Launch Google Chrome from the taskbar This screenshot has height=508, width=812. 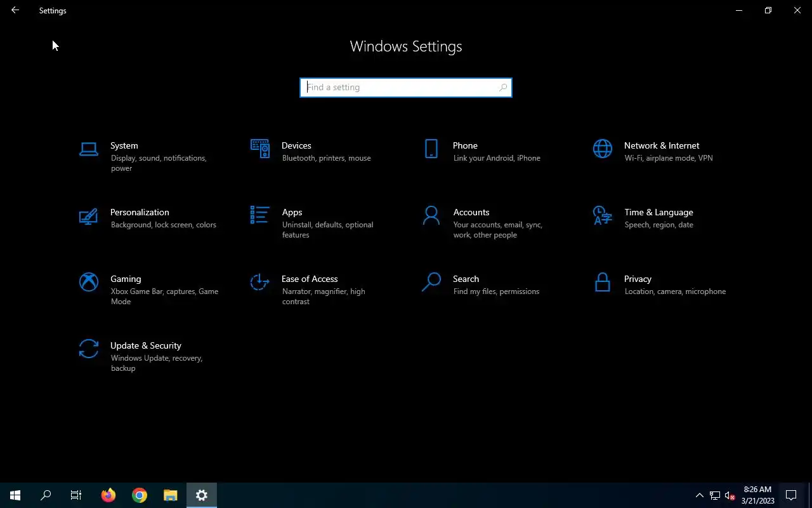140,495
